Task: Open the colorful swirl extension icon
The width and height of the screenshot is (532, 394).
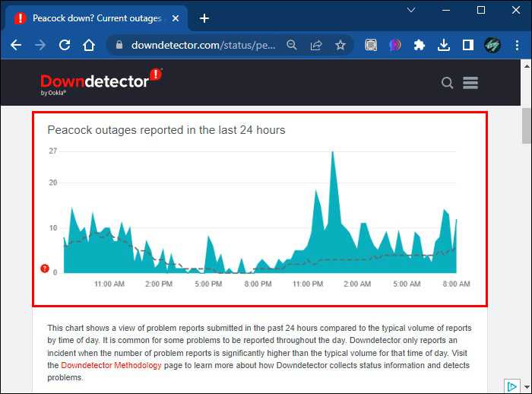Action: pos(395,45)
